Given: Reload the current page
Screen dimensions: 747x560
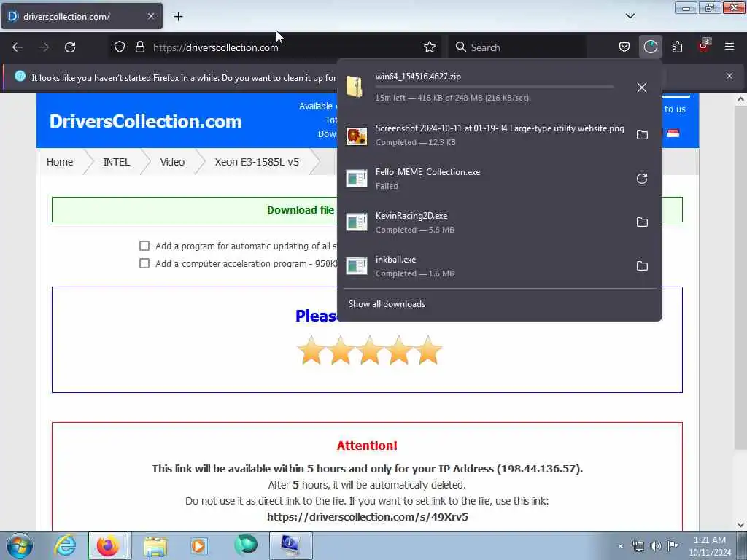Looking at the screenshot, I should (x=70, y=47).
